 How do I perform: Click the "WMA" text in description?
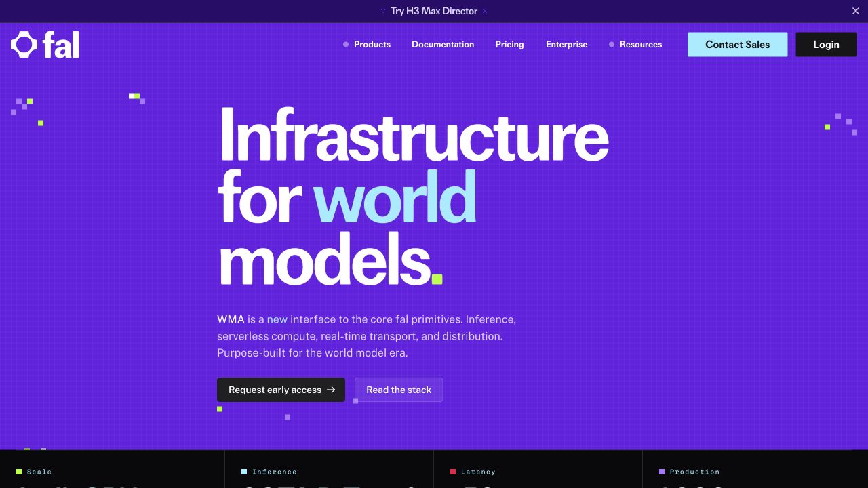231,319
